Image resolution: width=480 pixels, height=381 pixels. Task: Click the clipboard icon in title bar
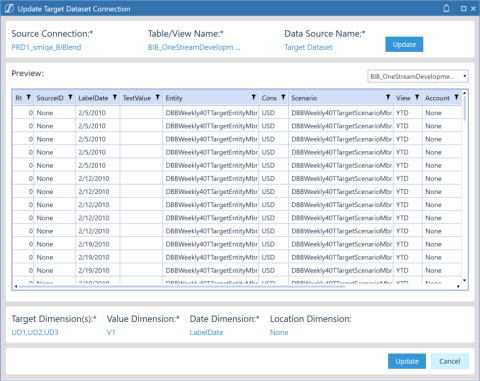pyautogui.click(x=446, y=9)
